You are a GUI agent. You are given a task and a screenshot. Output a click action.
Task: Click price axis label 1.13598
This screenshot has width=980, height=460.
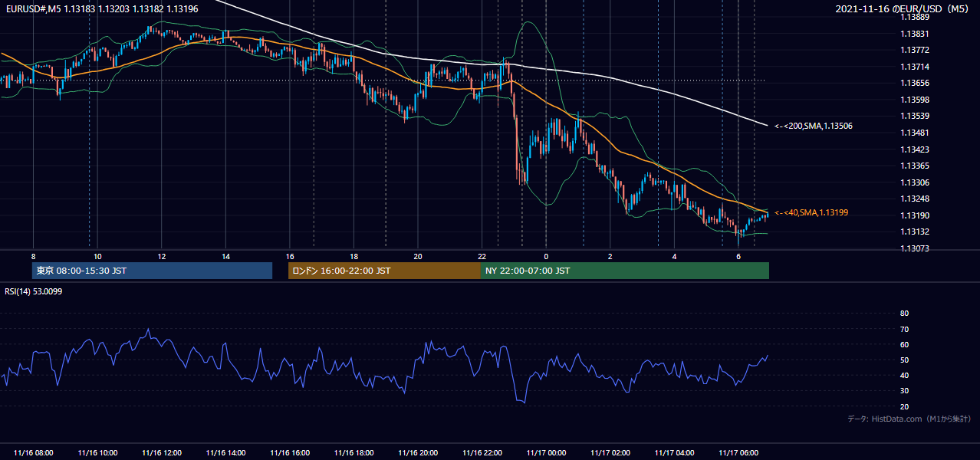[915, 100]
